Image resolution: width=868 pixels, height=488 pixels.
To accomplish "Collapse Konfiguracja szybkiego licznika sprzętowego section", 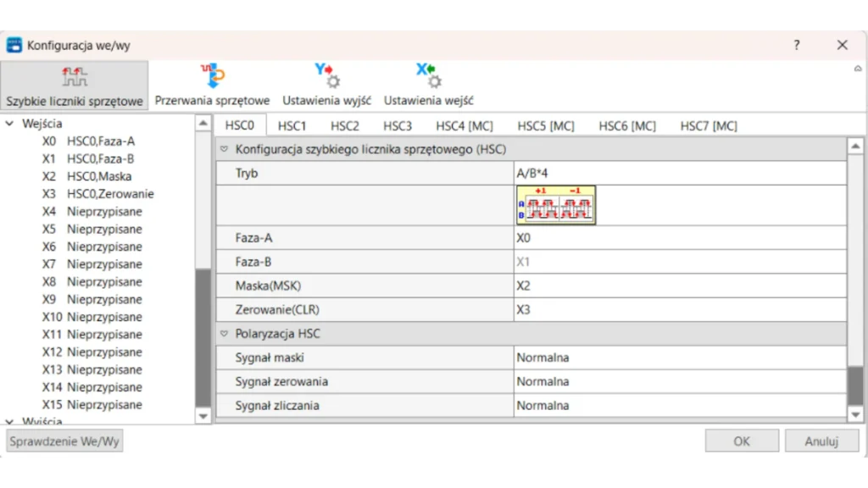I will click(224, 149).
